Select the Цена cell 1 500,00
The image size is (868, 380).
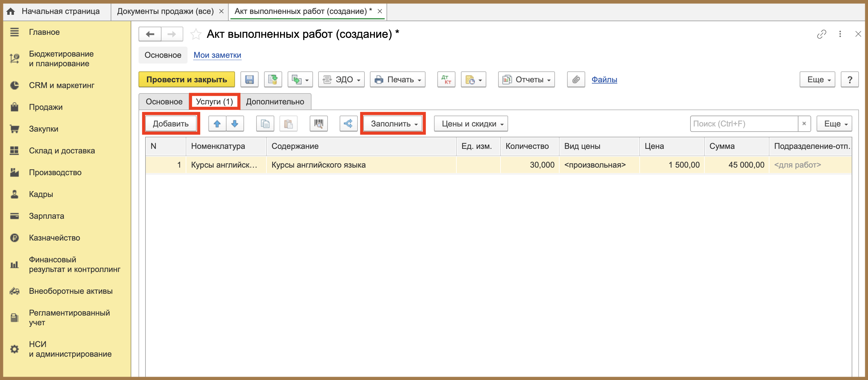pos(672,165)
